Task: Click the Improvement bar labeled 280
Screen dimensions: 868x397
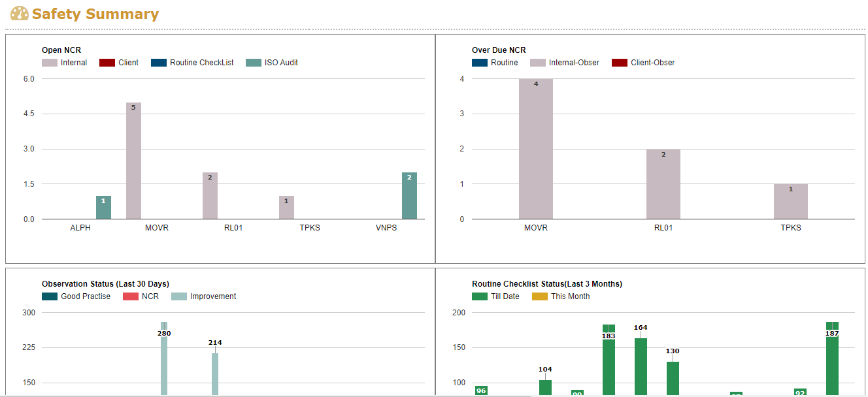Action: [x=164, y=359]
